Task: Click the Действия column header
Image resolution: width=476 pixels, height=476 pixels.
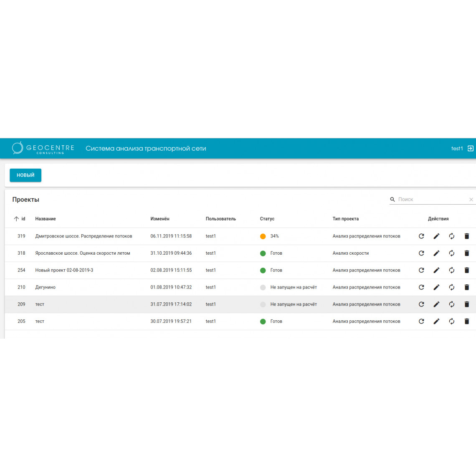Action: click(x=438, y=219)
